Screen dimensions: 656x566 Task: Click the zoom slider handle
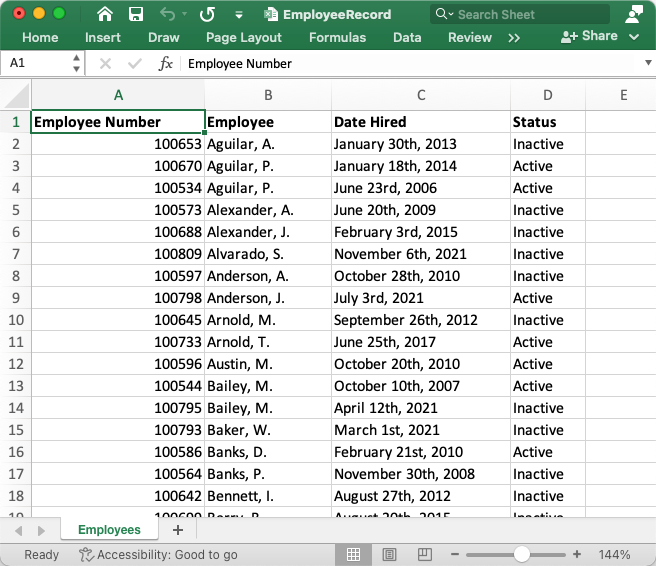tap(522, 555)
